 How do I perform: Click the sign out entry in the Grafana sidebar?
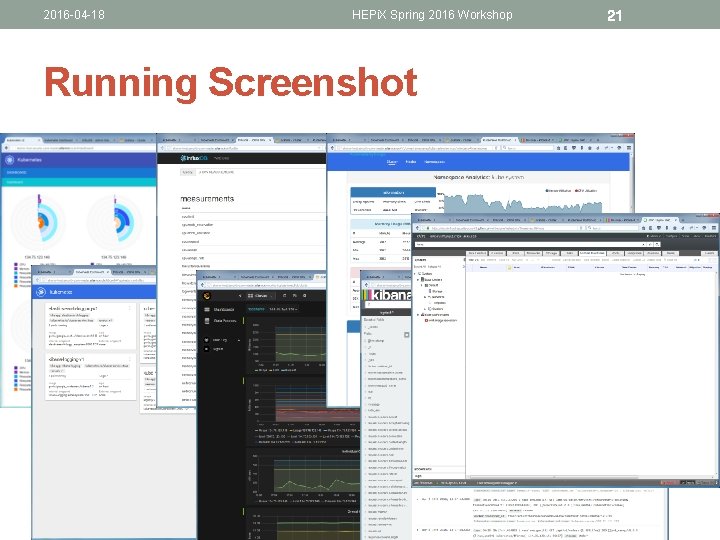[214, 349]
